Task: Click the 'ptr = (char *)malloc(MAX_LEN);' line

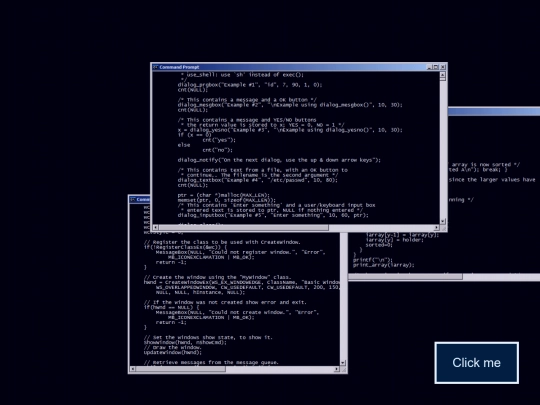Action: pyautogui.click(x=224, y=195)
